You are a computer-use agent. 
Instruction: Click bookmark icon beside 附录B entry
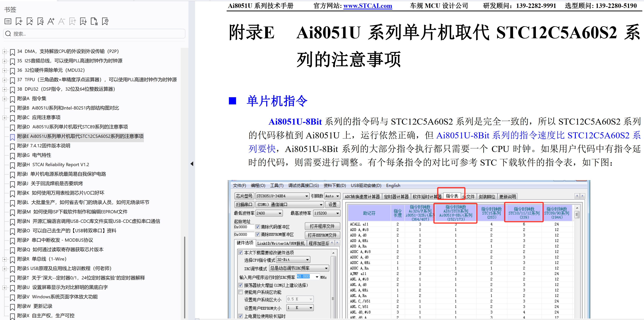pos(12,109)
